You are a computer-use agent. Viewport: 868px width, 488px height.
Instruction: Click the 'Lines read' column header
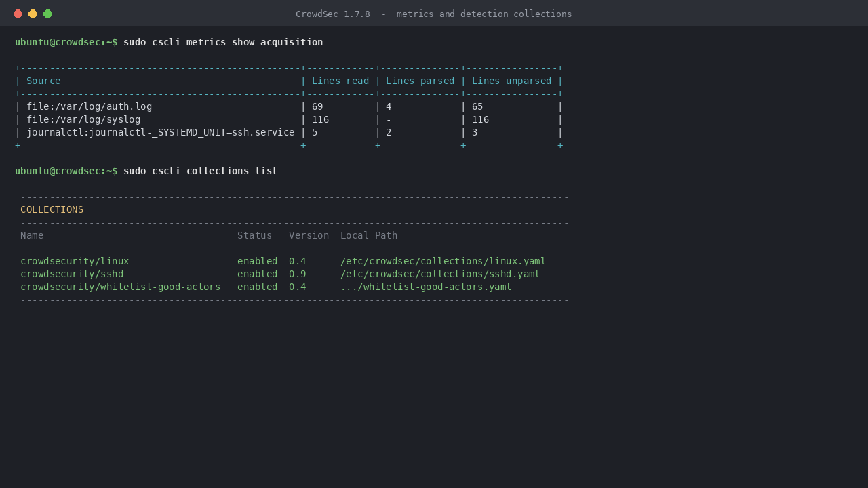point(340,81)
